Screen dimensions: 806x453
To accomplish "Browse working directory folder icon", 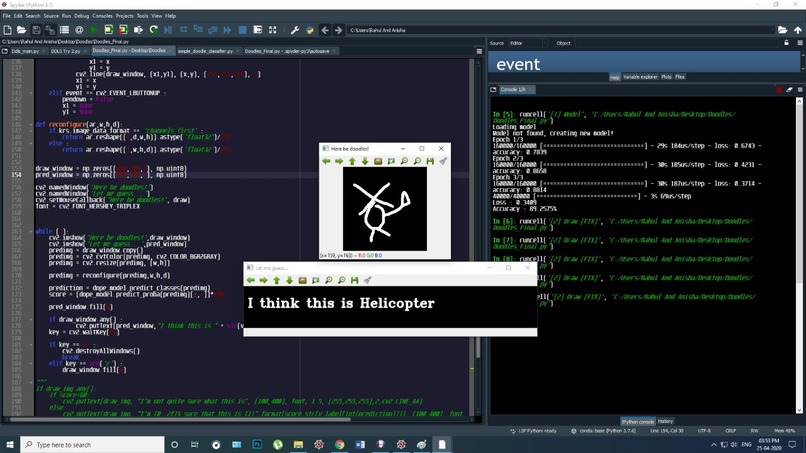I will click(x=782, y=30).
